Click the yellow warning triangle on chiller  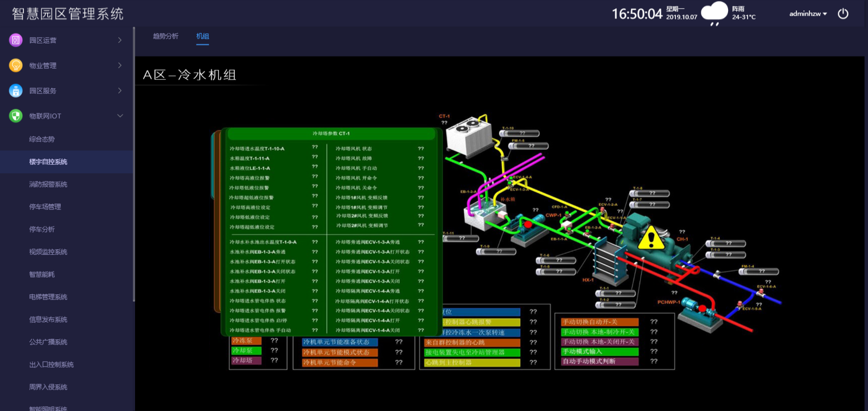tap(651, 238)
